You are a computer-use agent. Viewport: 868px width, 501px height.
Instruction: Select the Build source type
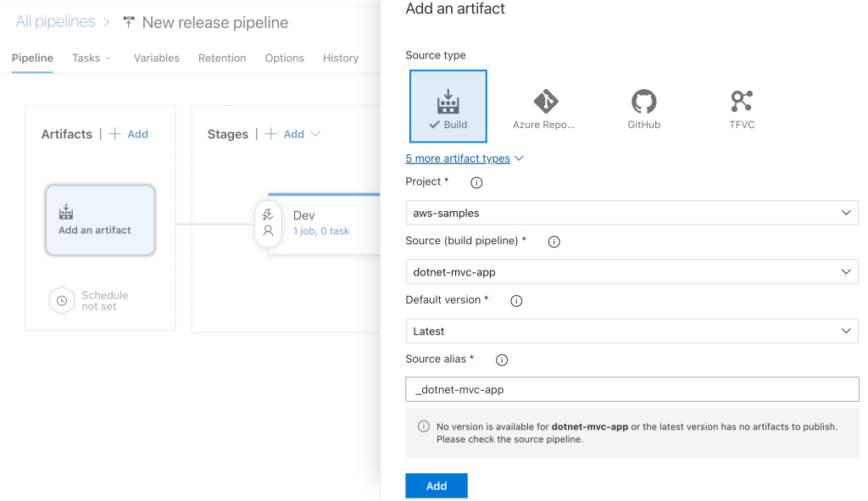(448, 105)
